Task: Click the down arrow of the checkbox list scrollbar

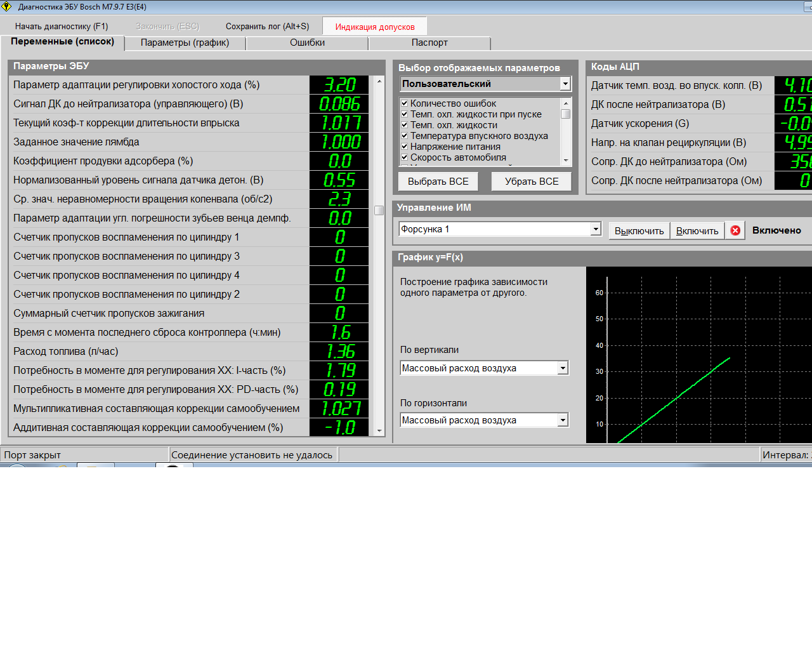Action: [566, 161]
